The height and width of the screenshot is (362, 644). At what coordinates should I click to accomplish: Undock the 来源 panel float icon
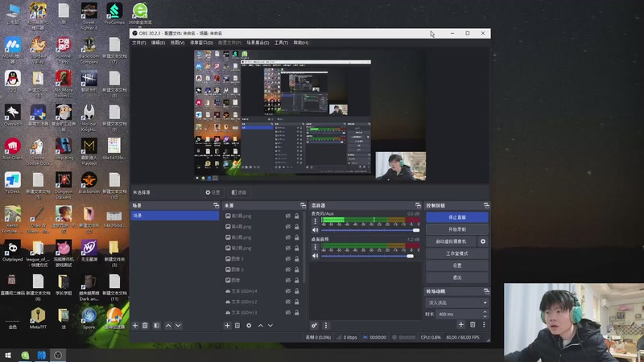coord(303,205)
